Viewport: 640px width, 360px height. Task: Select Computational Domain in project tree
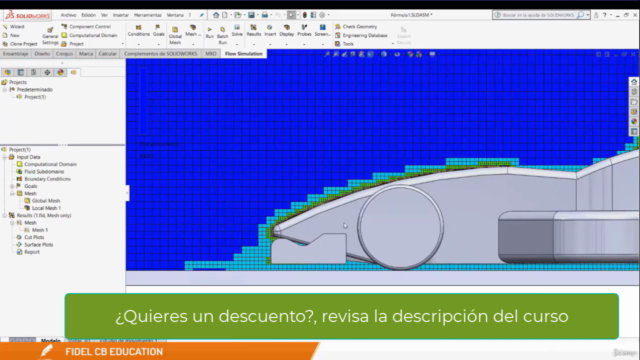50,164
